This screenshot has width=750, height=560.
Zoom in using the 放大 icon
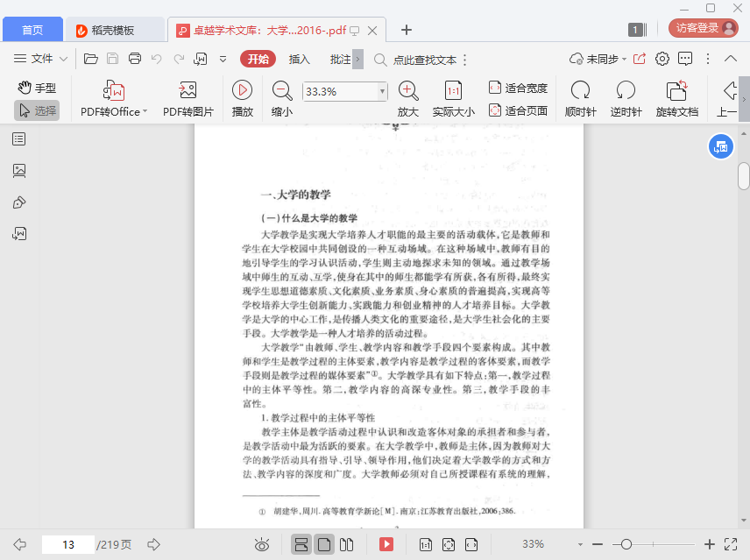[408, 99]
